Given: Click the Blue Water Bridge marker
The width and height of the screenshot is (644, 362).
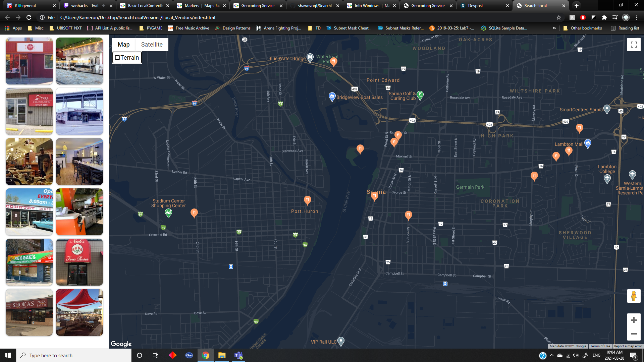Looking at the screenshot, I should tap(310, 57).
